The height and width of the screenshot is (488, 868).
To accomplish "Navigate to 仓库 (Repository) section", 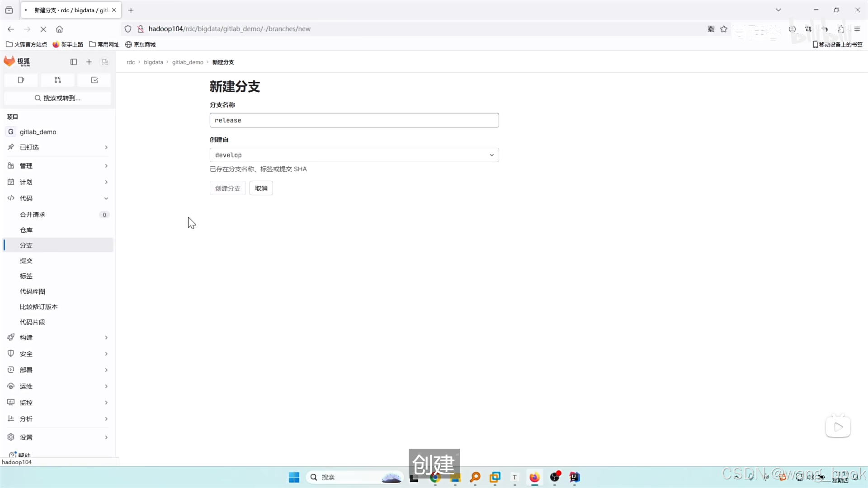I will [26, 230].
